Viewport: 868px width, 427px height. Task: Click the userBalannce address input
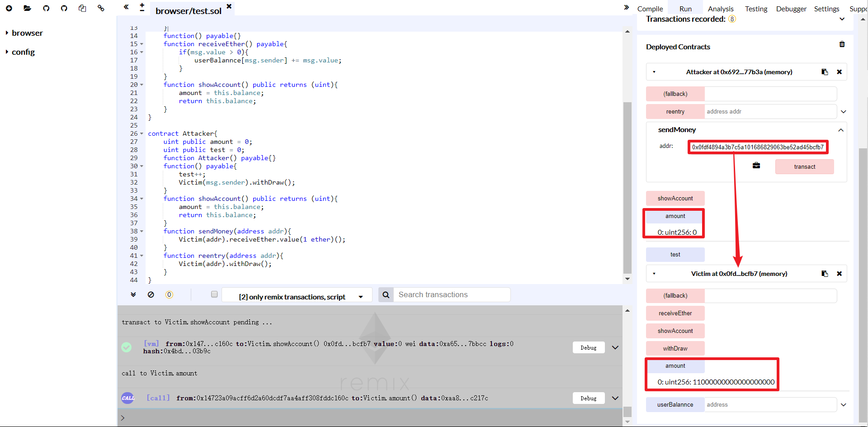point(771,405)
